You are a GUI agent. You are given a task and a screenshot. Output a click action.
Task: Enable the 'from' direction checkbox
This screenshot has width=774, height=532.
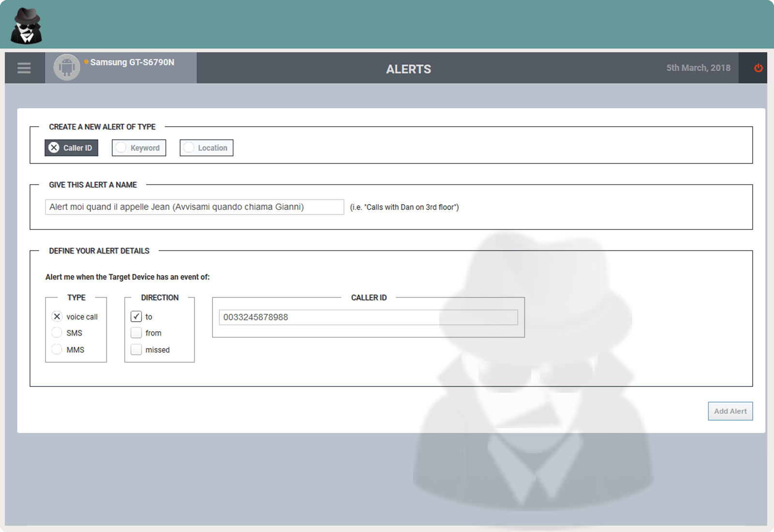pos(136,333)
